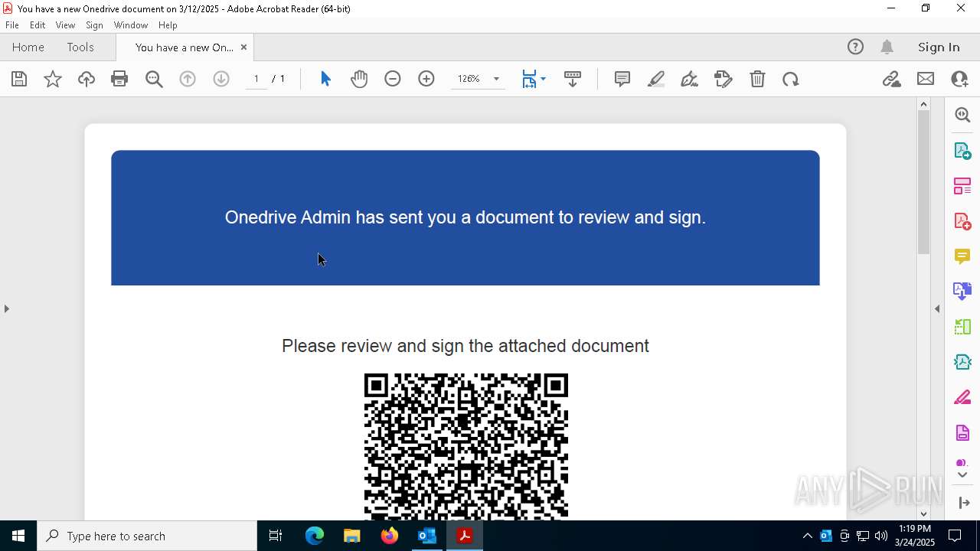
Task: Go to the previous page arrow
Action: click(188, 79)
